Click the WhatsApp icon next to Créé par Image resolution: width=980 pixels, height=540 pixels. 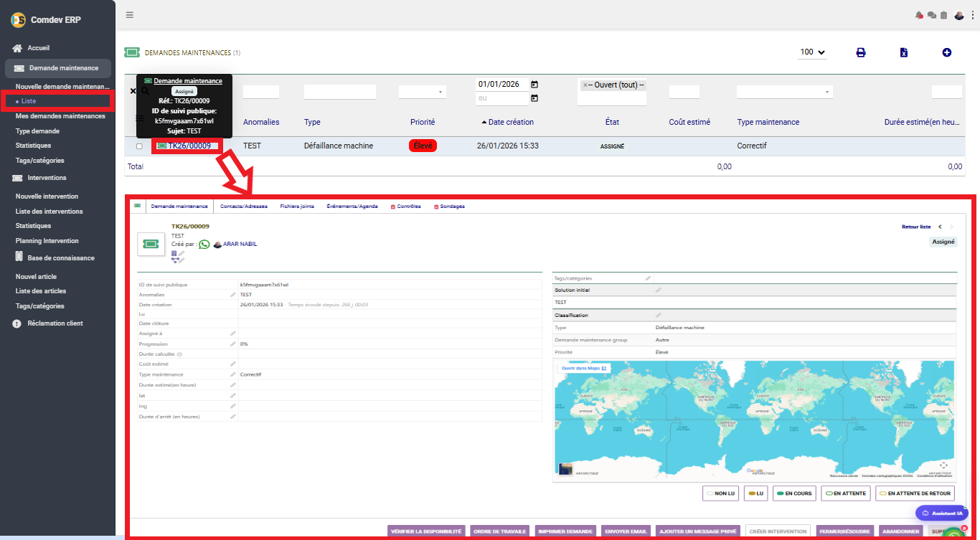(x=204, y=244)
